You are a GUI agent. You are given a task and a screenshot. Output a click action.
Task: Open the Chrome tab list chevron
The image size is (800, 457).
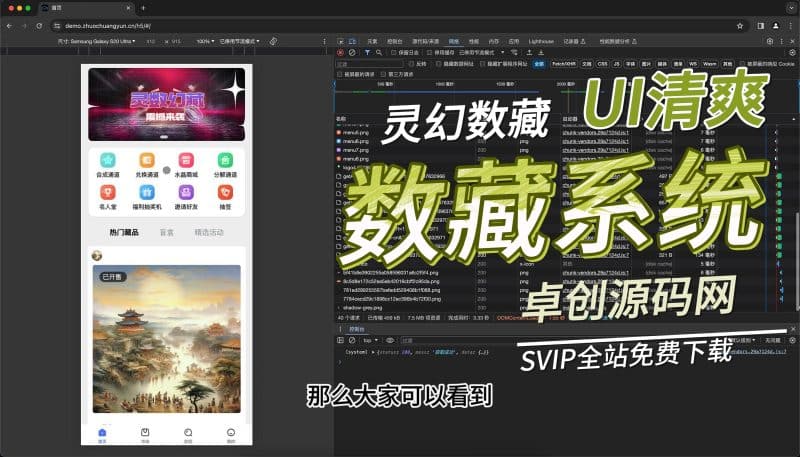(790, 8)
